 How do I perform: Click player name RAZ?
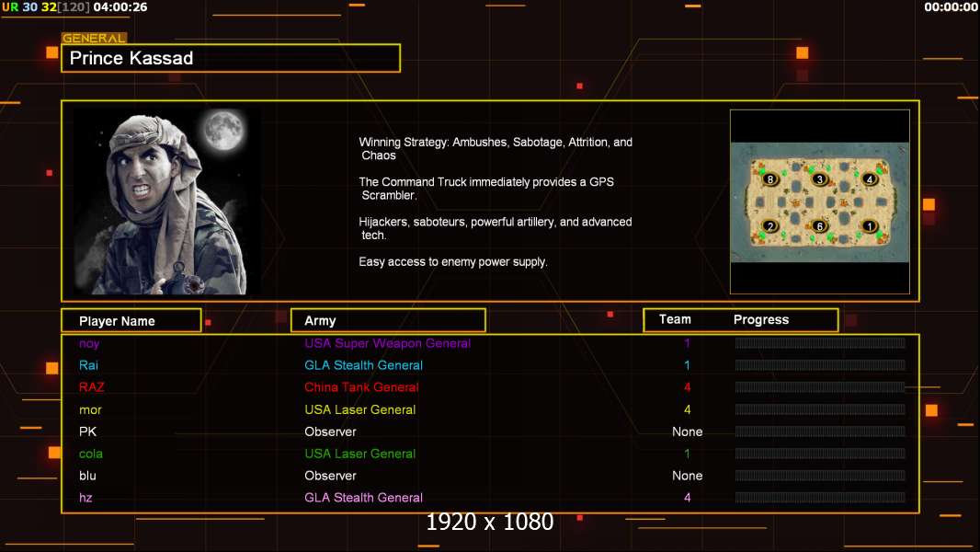click(x=91, y=387)
